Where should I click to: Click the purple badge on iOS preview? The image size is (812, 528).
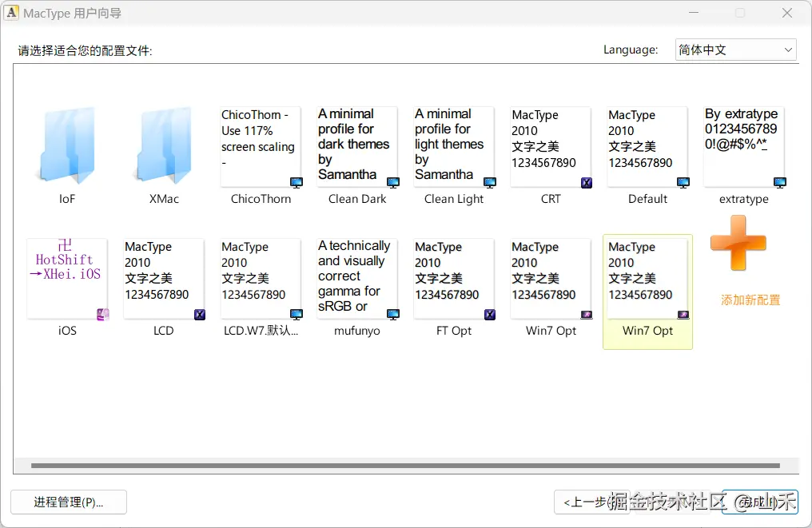pos(103,314)
